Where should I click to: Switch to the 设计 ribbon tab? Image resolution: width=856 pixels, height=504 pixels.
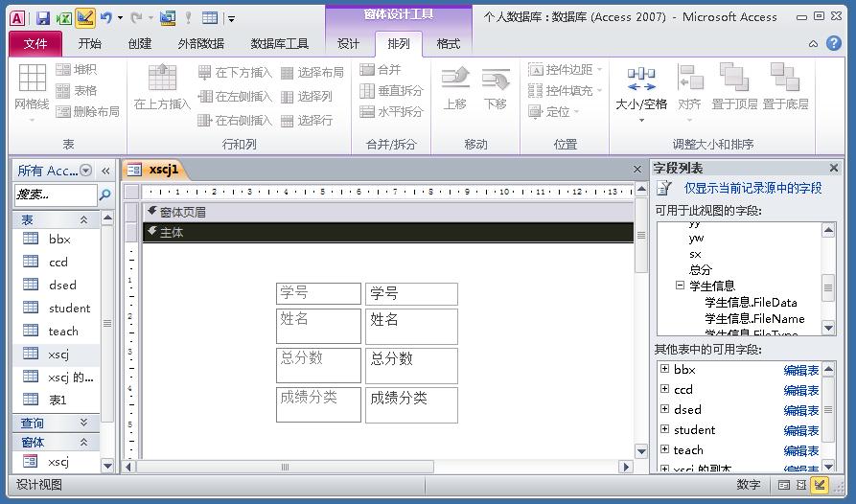348,43
